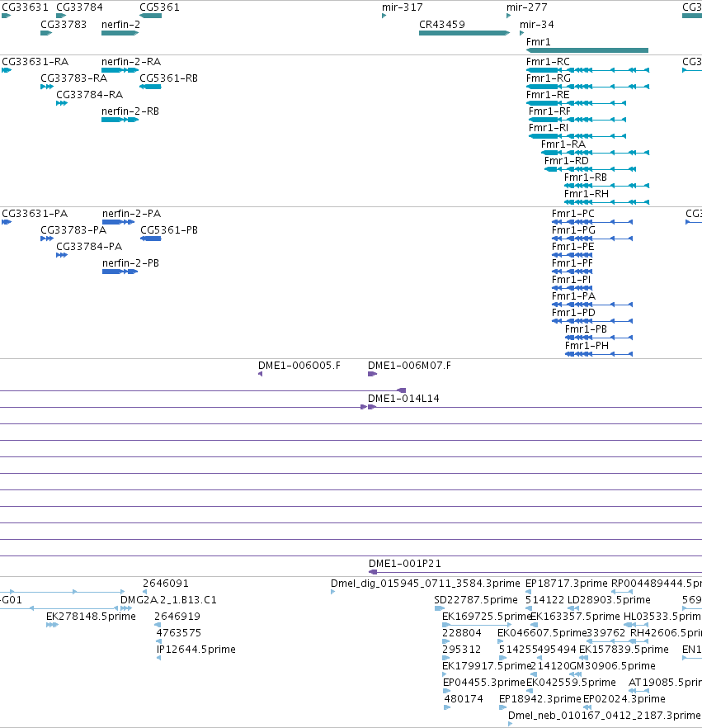This screenshot has width=702, height=728.
Task: Open the 4763575 feature label
Action: coord(179,633)
